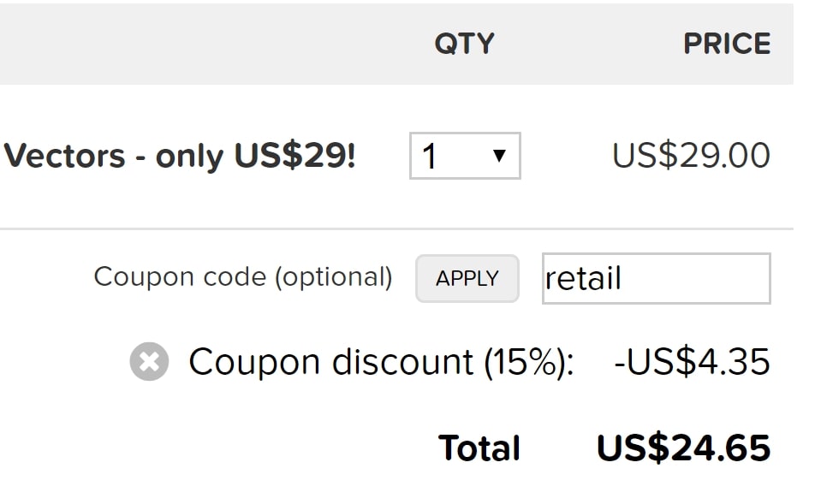
Task: Click the word retail in the coupon box
Action: (x=583, y=278)
